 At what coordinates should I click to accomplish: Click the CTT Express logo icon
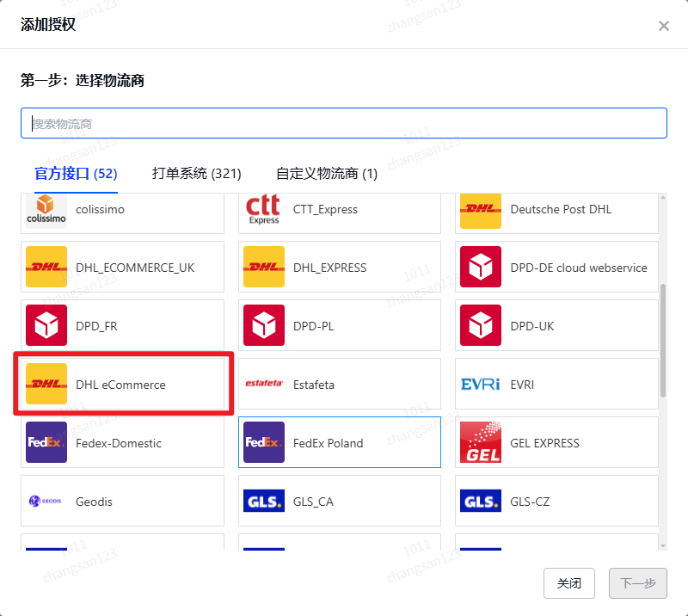[x=263, y=210]
